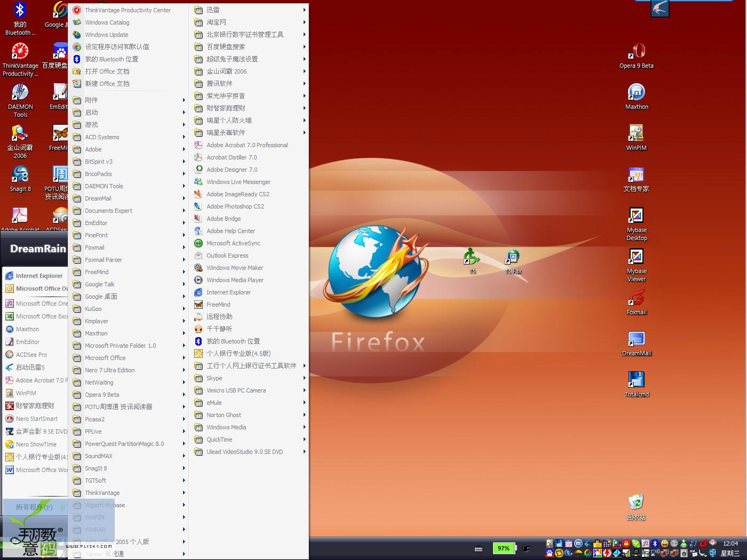Viewport: 747px width, 560px height.
Task: Open the eMule folder entry
Action: click(x=250, y=403)
